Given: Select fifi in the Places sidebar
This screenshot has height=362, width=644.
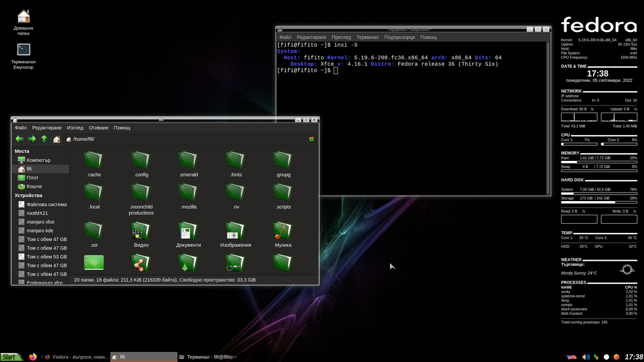Looking at the screenshot, I should pyautogui.click(x=40, y=169).
